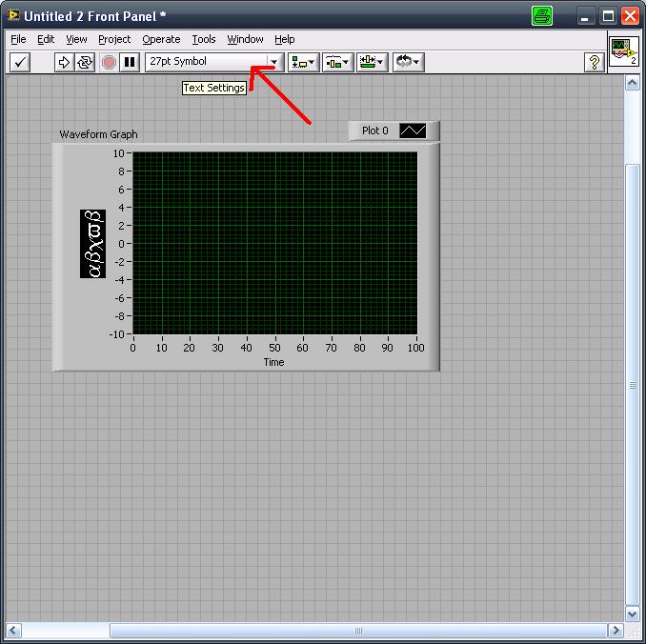
Task: Click the x-axis value 50
Action: click(274, 348)
